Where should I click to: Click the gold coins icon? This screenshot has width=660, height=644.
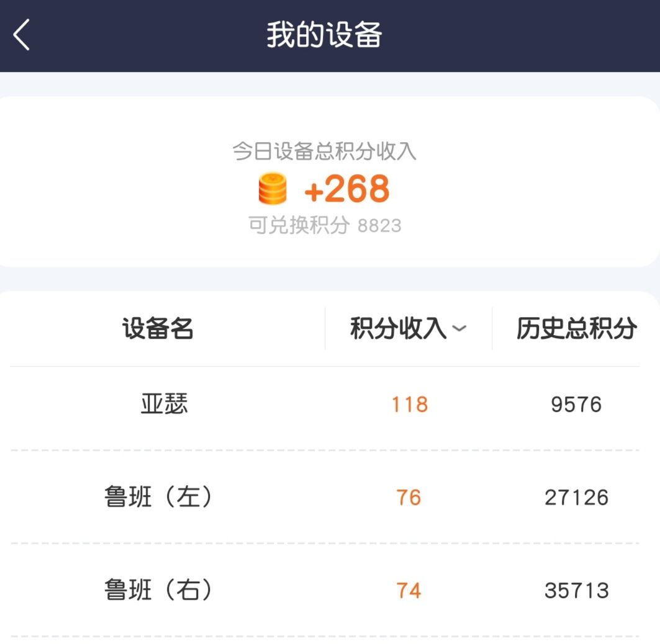coord(273,189)
